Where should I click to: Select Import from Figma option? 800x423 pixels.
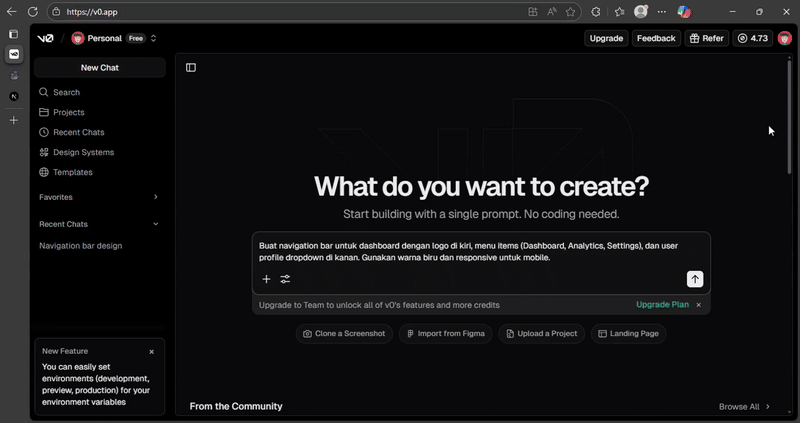tap(445, 334)
